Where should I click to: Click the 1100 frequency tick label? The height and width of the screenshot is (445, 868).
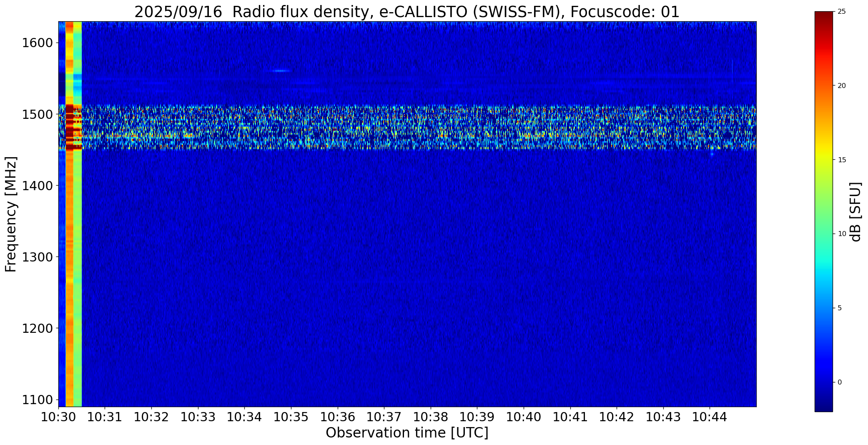(x=38, y=400)
